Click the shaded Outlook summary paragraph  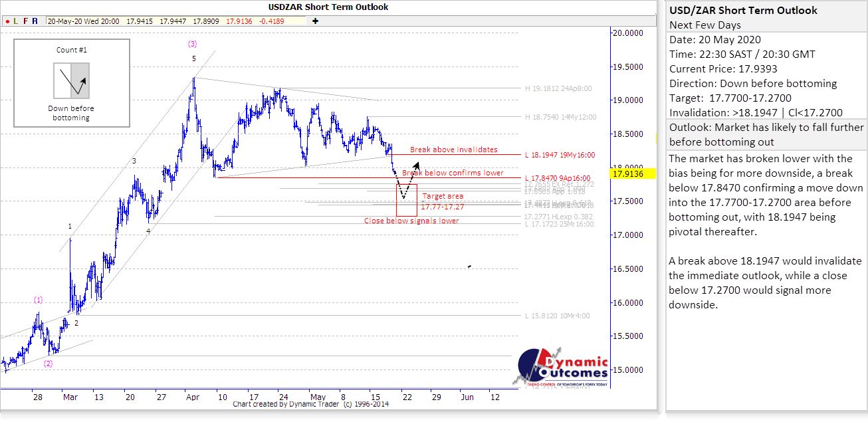click(766, 135)
